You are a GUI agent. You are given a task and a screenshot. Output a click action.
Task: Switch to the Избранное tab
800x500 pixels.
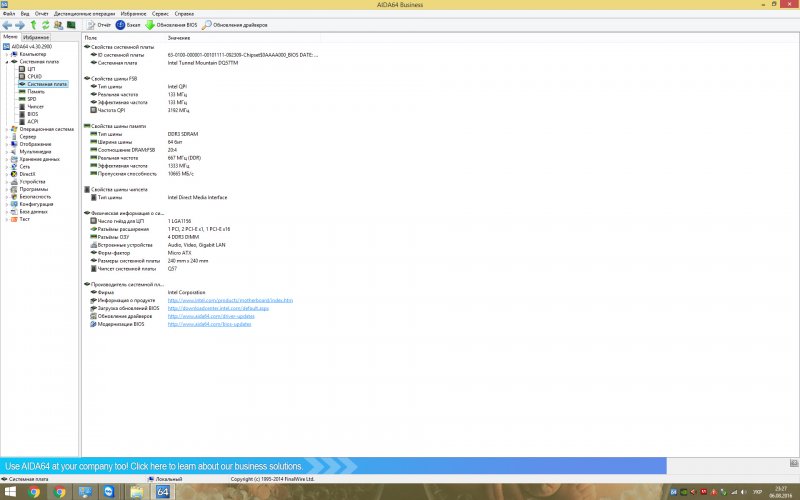(x=37, y=37)
